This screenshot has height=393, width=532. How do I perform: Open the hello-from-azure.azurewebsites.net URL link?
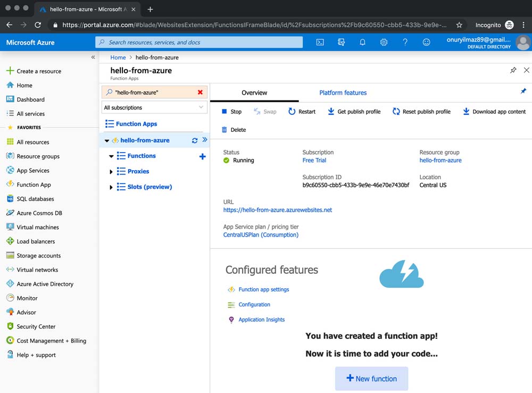[x=277, y=210]
